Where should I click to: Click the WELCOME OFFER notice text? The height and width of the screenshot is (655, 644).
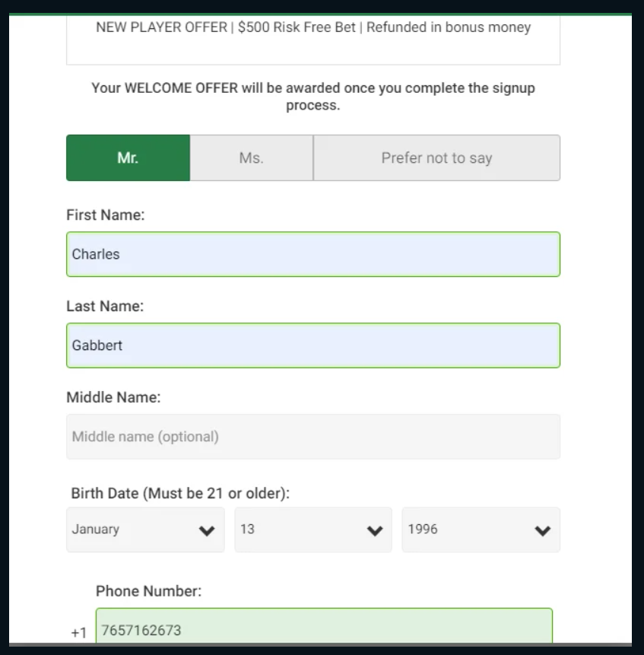point(312,96)
